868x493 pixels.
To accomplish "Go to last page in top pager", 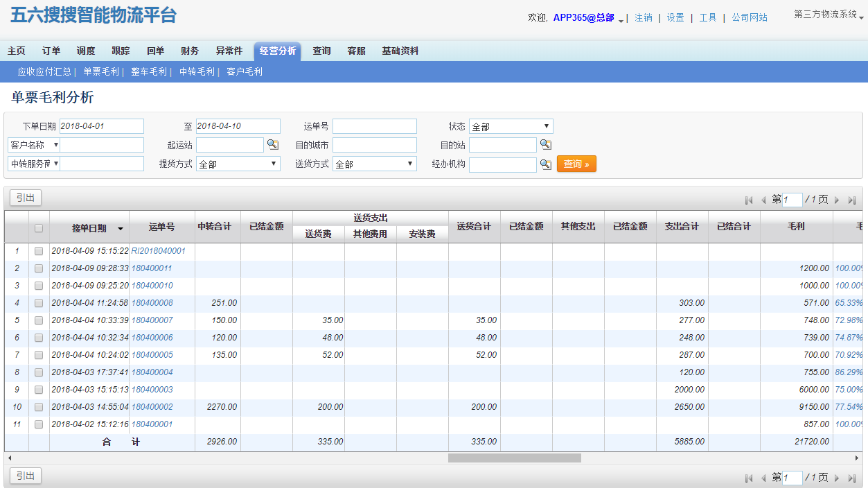I will click(x=852, y=200).
